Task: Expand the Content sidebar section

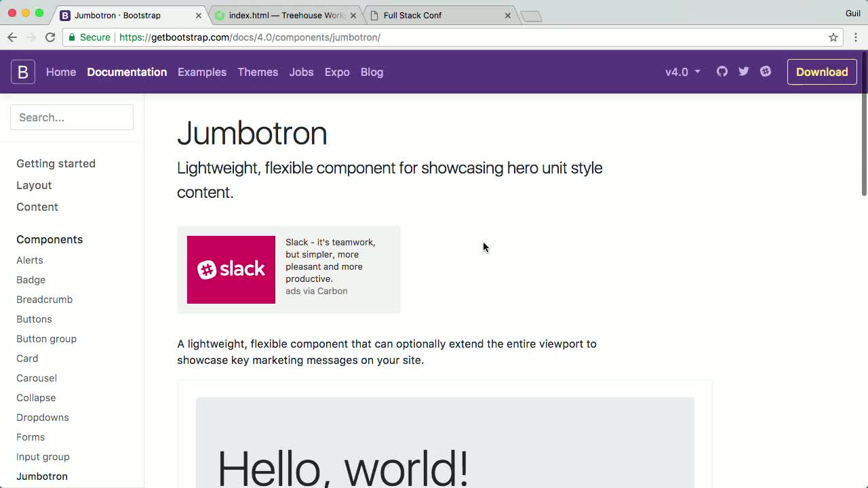Action: point(37,207)
